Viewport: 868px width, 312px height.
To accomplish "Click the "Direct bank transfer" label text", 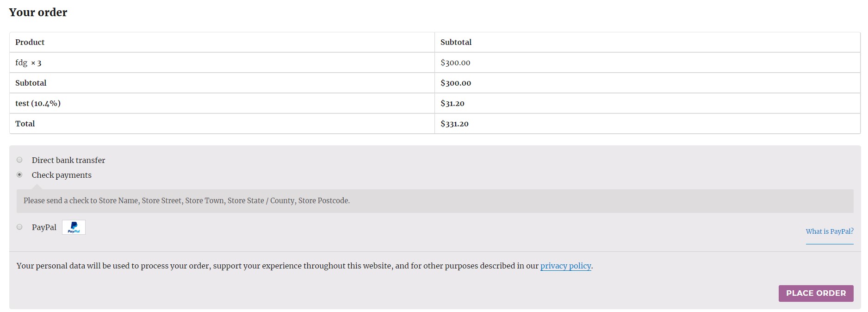I will (x=68, y=160).
